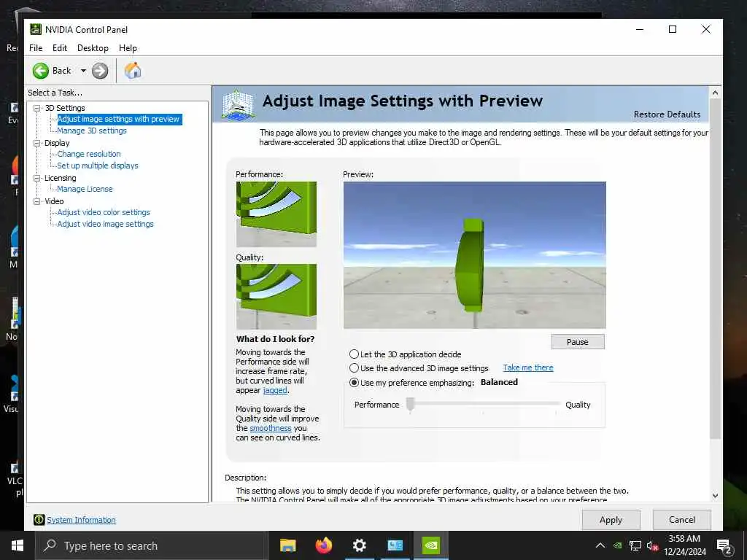Collapse the Display tree node
This screenshot has width=747, height=560.
pos(36,143)
